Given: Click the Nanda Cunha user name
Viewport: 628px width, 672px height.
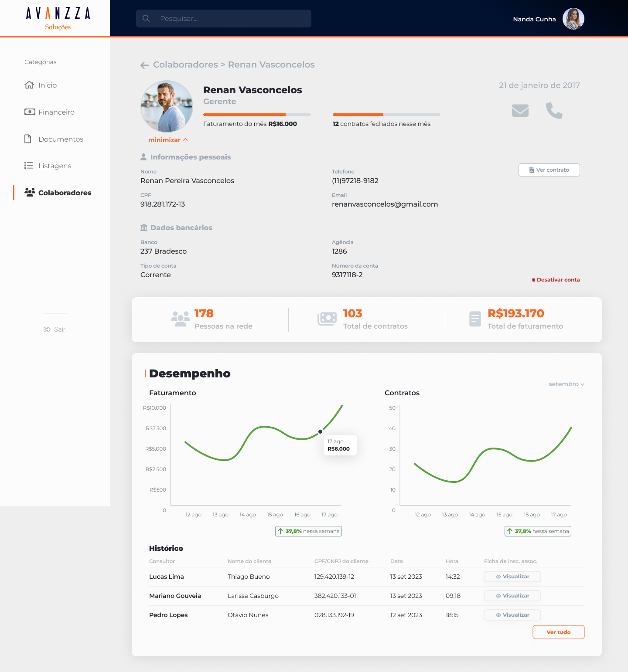Looking at the screenshot, I should 534,19.
